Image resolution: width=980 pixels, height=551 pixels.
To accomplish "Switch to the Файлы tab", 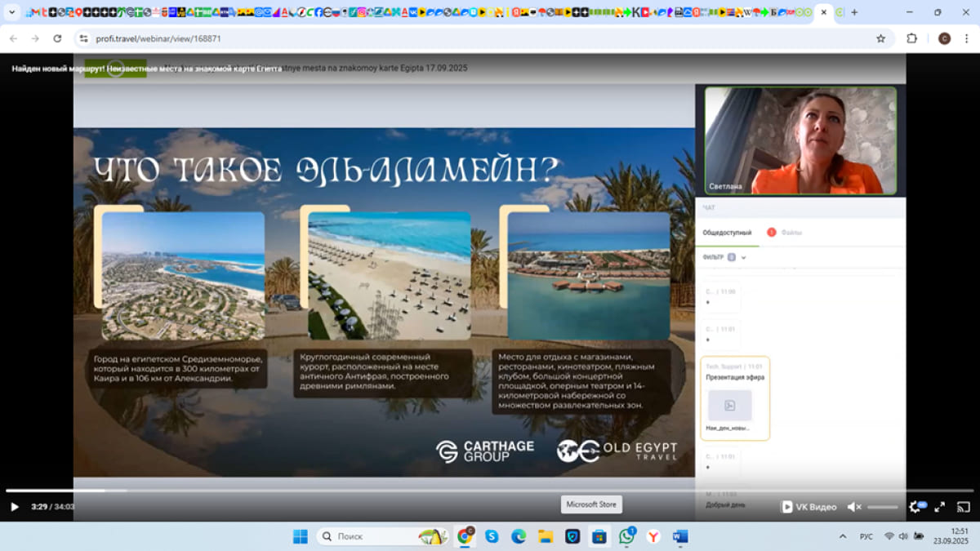I will coord(791,233).
